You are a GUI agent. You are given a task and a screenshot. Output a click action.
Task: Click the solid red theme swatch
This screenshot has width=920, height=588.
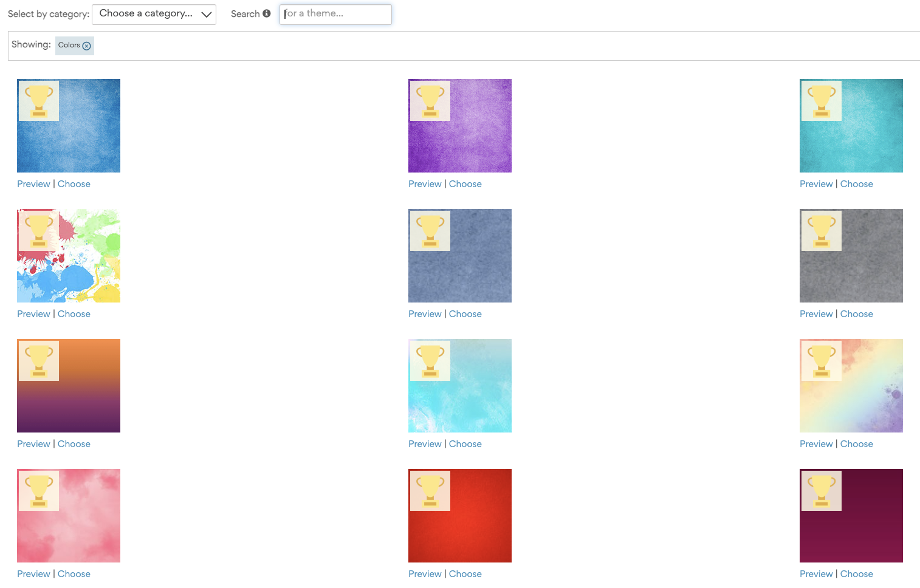pyautogui.click(x=460, y=516)
